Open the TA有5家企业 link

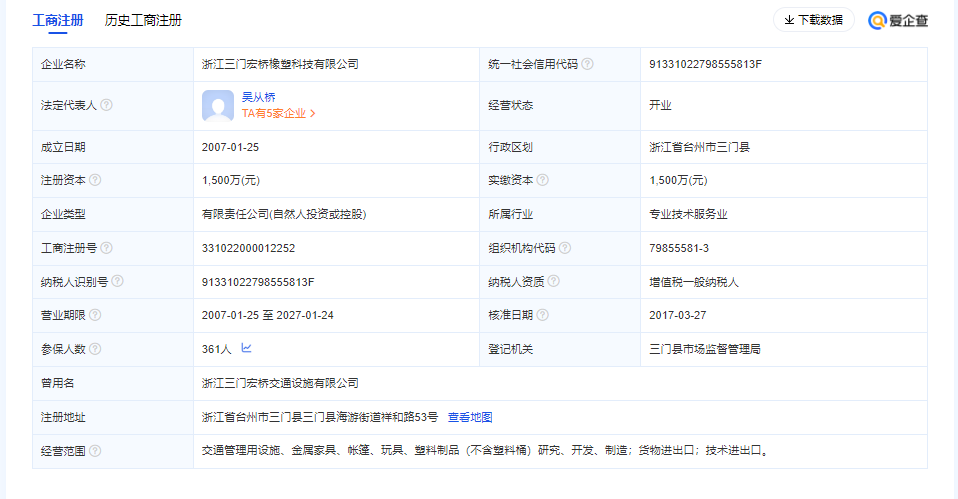[279, 114]
